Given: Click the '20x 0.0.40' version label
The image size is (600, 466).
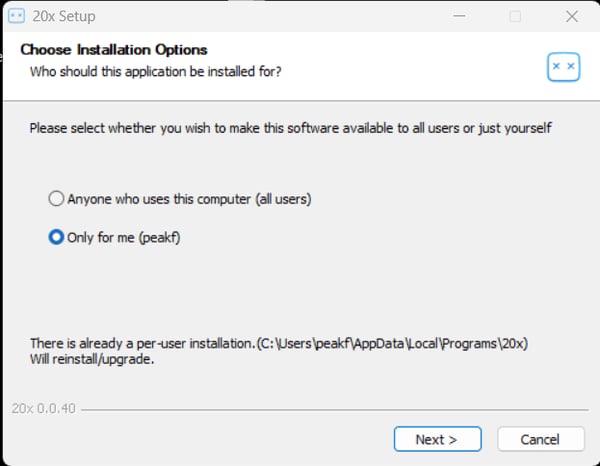Looking at the screenshot, I should 43,409.
